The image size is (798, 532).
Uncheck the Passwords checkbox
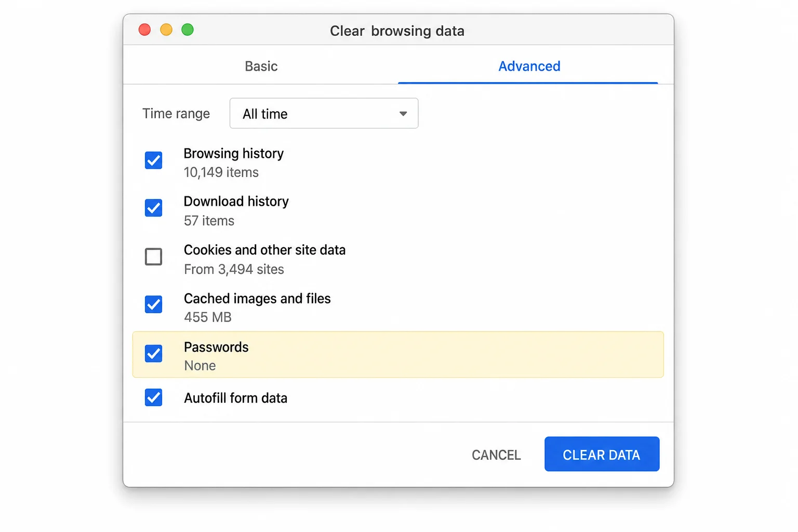click(x=153, y=354)
